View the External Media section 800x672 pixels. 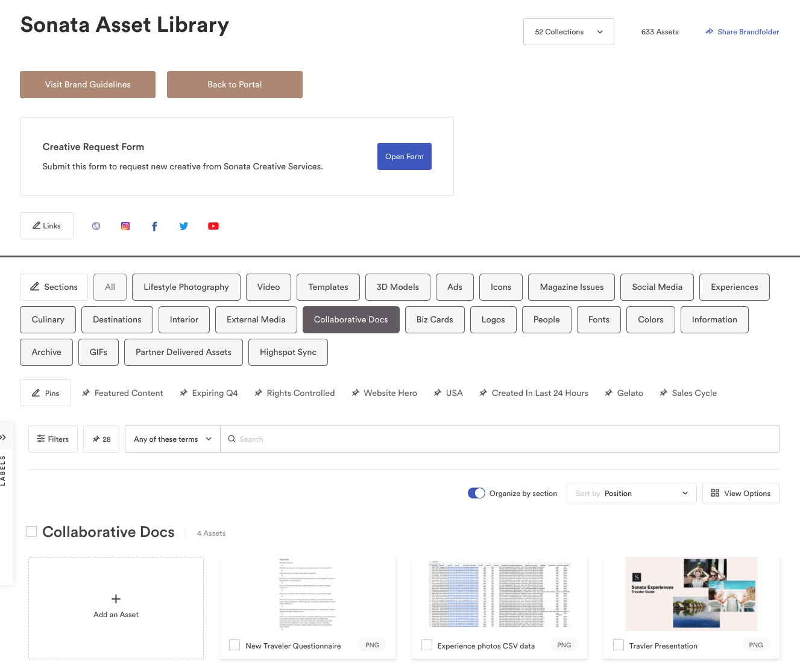256,319
